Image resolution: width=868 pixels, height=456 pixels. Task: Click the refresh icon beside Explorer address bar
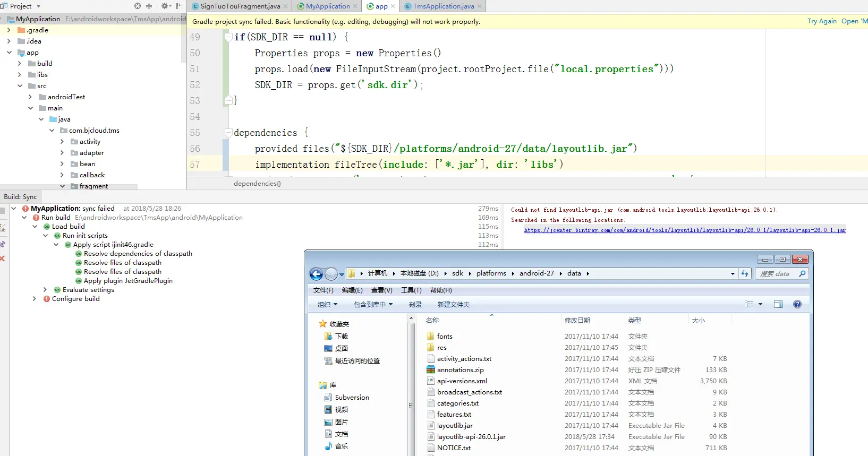coord(745,273)
